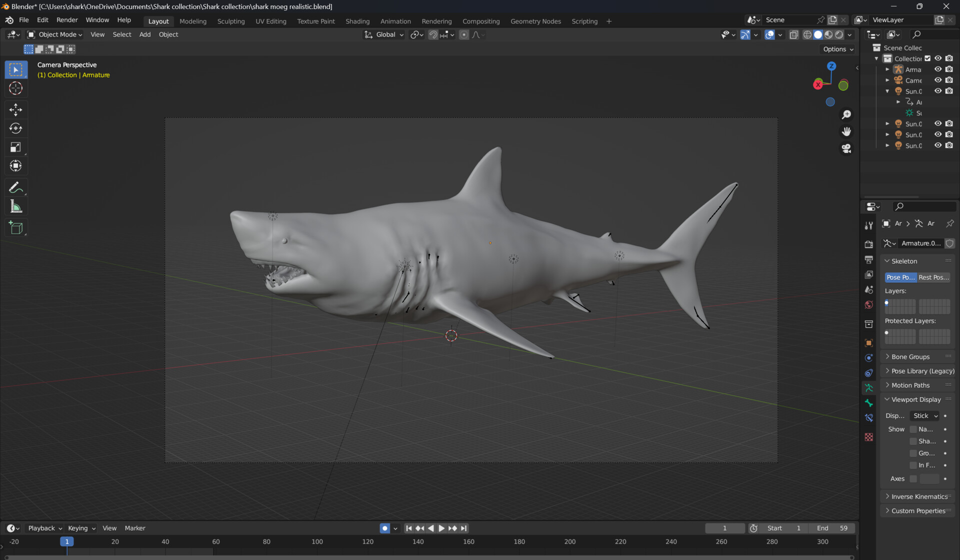Activate the Measure tool

point(16,206)
